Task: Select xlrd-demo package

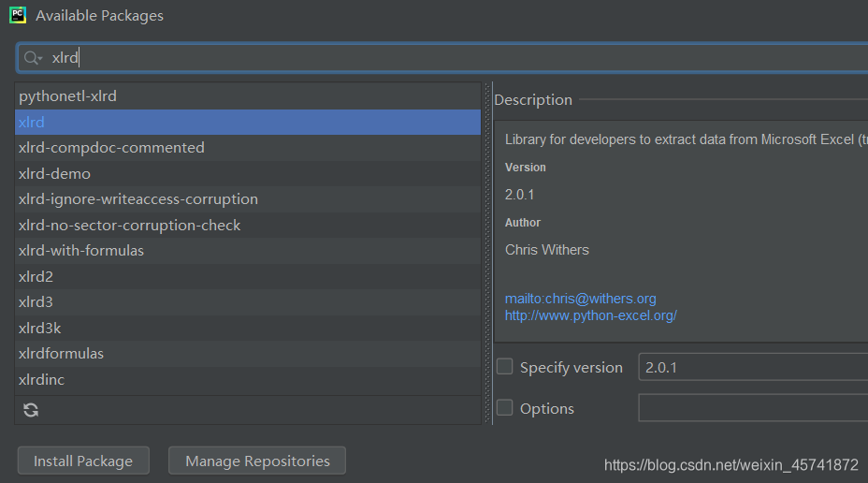Action: coord(248,173)
